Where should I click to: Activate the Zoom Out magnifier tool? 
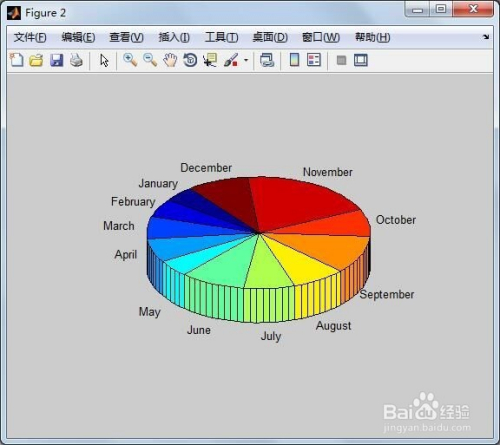click(x=150, y=60)
